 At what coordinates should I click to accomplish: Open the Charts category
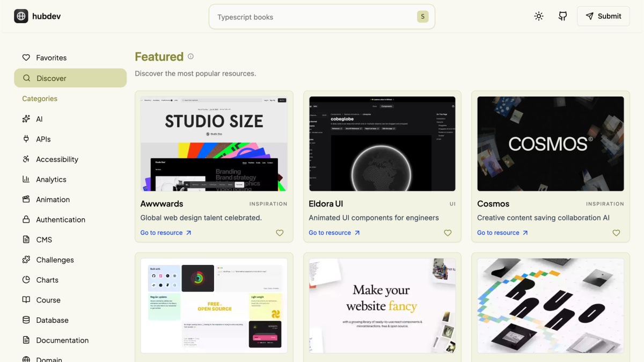click(70, 280)
